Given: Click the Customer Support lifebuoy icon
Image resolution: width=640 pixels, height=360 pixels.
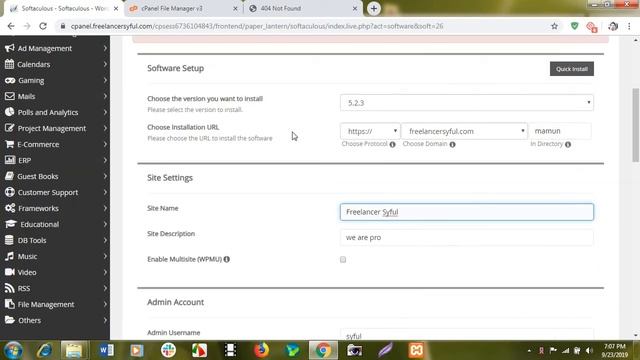Looking at the screenshot, I should (10, 192).
